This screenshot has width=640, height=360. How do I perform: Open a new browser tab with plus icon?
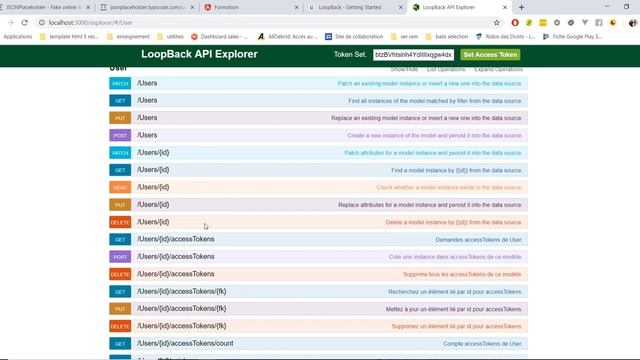tap(521, 7)
